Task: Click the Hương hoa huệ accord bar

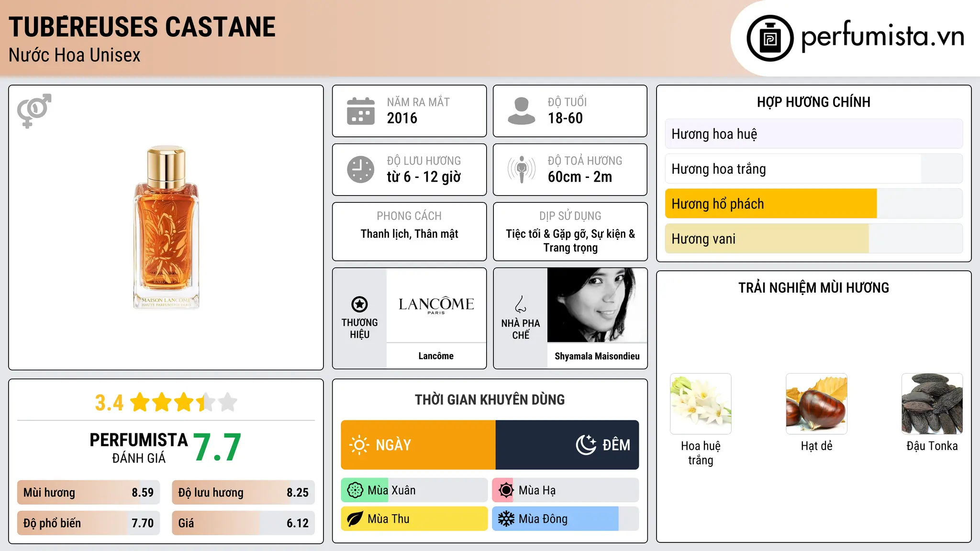Action: [x=814, y=134]
